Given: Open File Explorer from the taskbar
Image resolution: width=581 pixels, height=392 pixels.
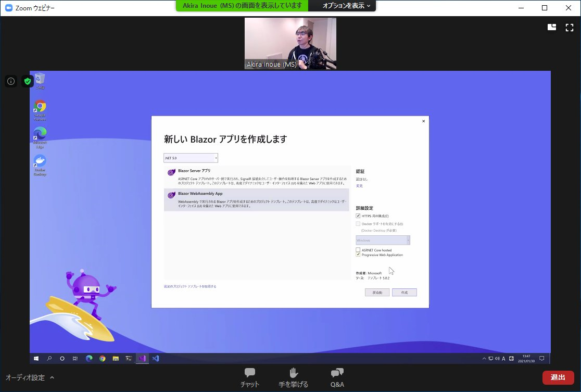Looking at the screenshot, I should (x=116, y=358).
